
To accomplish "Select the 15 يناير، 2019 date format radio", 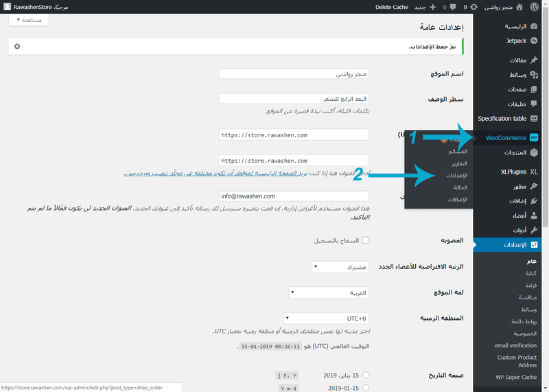I will coord(366,375).
